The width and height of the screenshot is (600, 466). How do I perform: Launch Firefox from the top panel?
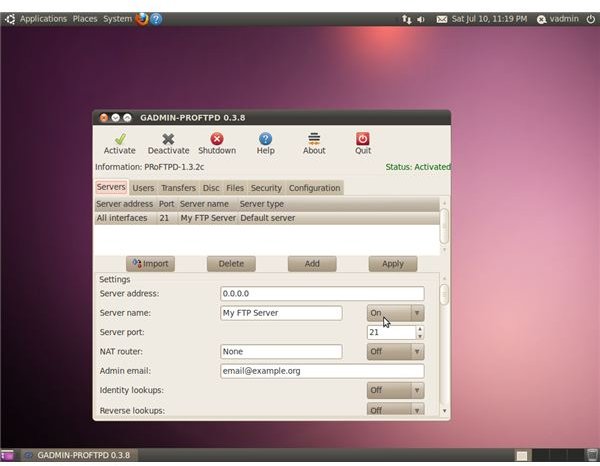pyautogui.click(x=142, y=19)
